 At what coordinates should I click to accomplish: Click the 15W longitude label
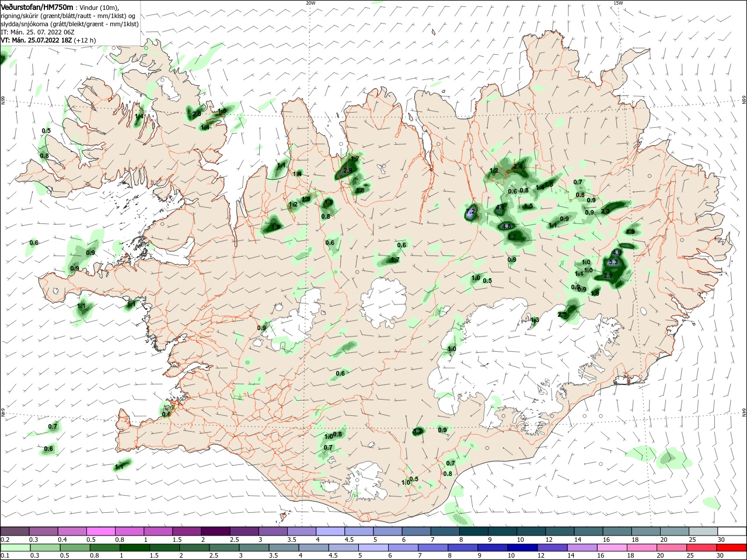[x=618, y=3]
